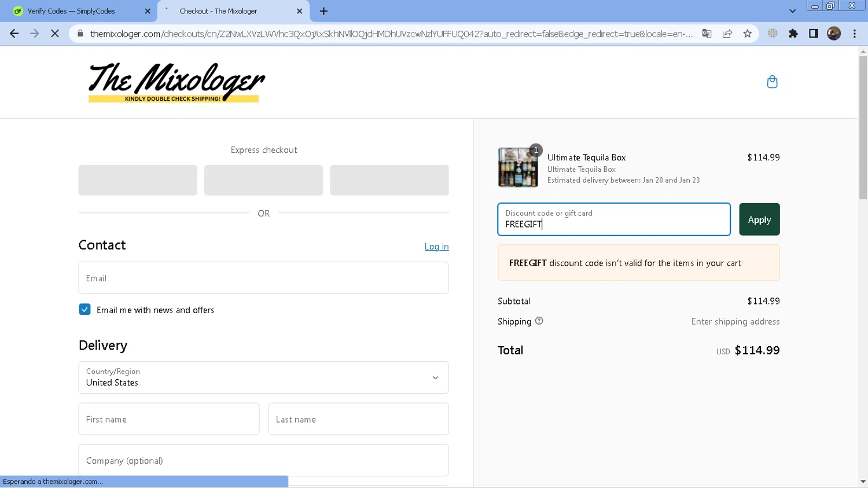This screenshot has height=488, width=868.
Task: Open the extensions puzzle icon
Action: pyautogui.click(x=793, y=34)
